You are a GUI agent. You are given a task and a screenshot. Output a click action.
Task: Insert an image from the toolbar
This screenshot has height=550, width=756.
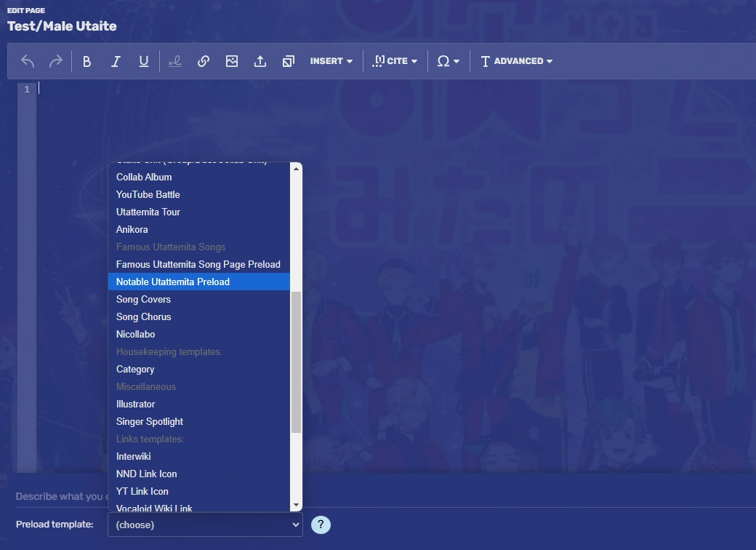232,61
